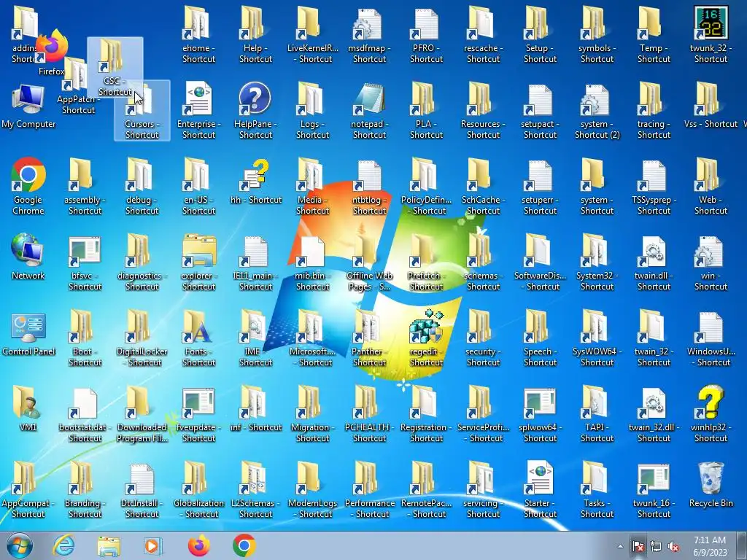The image size is (747, 560).
Task: Click the muted volume tray icon
Action: point(673,547)
